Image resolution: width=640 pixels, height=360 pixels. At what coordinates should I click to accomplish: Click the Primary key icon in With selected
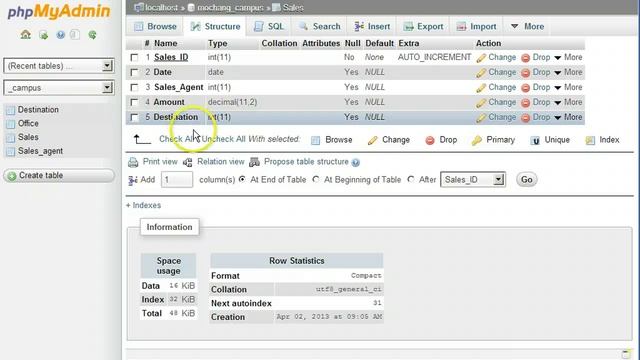476,140
